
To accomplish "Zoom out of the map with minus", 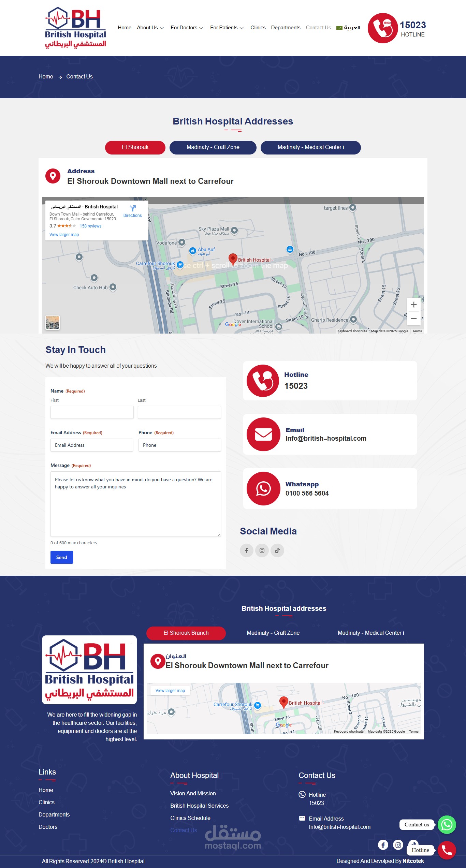I will 413,318.
